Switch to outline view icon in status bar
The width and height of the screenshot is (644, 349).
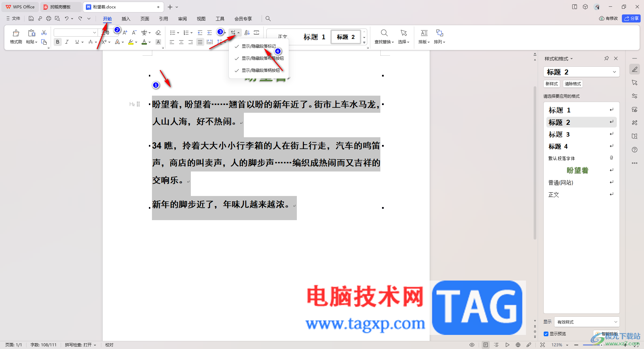496,345
